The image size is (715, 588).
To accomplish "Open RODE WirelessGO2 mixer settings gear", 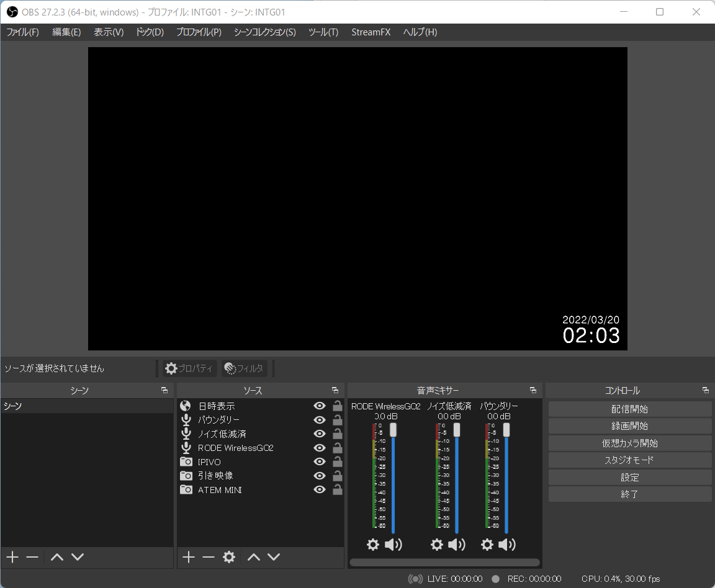I will (x=373, y=544).
